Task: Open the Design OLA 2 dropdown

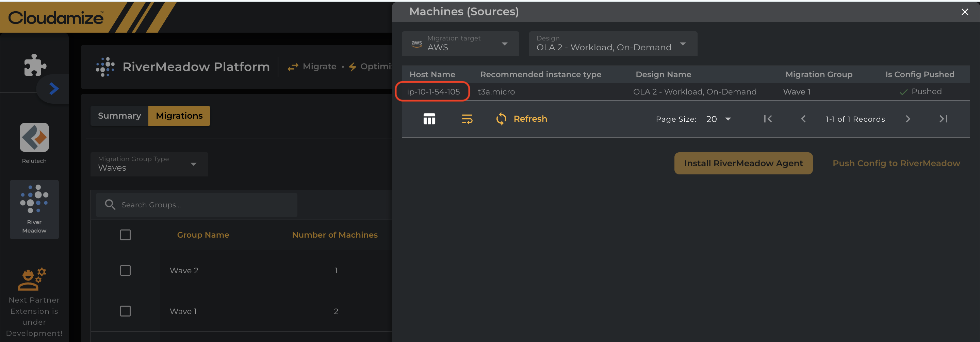Action: 613,43
